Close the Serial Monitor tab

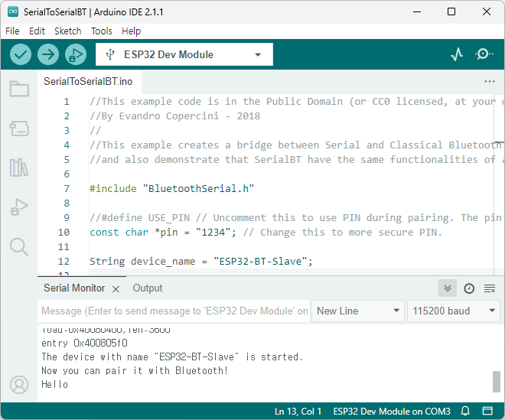click(x=116, y=289)
